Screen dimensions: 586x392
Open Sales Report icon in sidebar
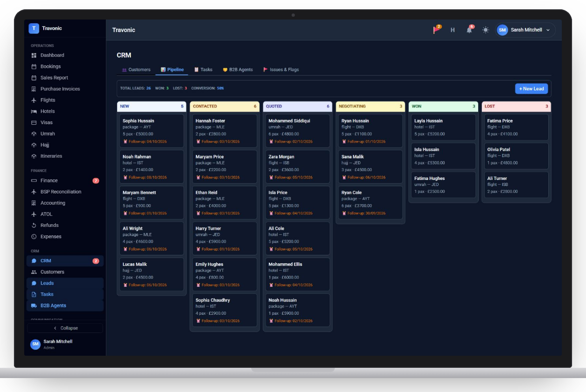34,78
